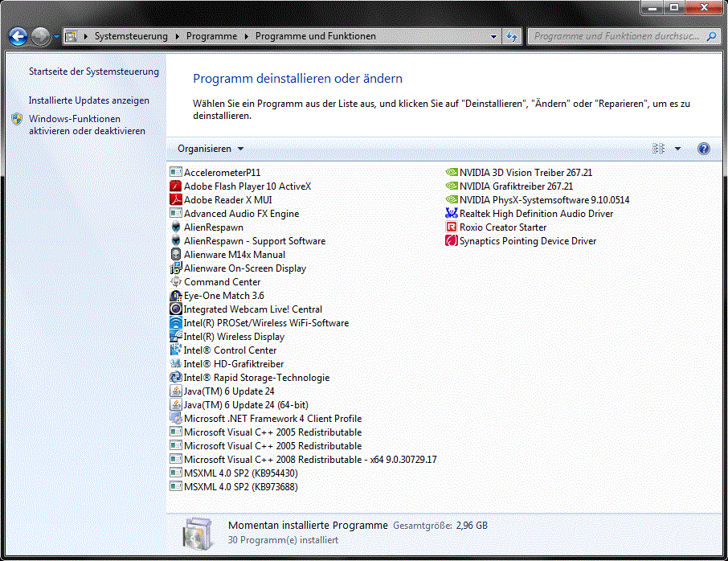Click the Advanced Audio FX Engine icon

point(175,213)
